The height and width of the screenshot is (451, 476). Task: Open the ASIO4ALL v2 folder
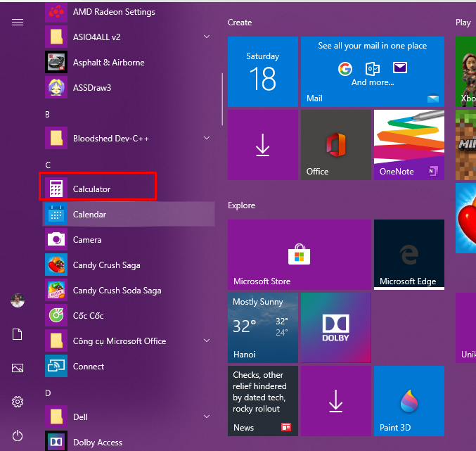[x=129, y=37]
